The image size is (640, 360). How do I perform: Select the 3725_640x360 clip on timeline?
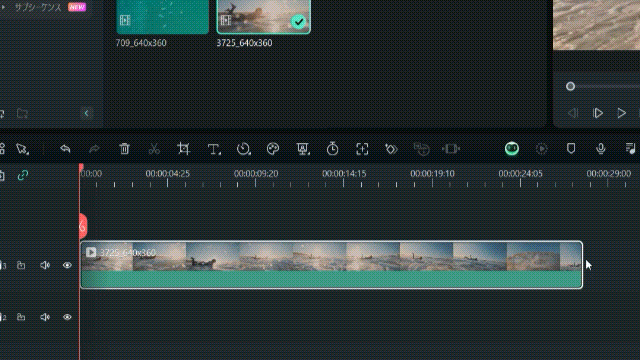pos(331,265)
